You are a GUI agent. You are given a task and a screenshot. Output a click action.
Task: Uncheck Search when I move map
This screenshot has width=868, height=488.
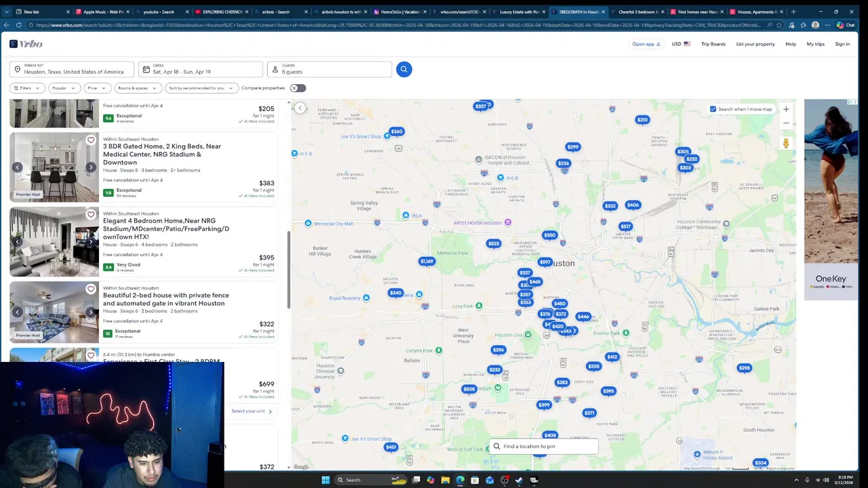[x=713, y=109]
